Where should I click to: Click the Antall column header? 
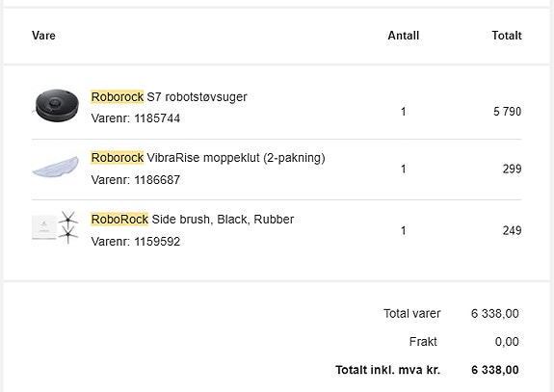[x=403, y=36]
